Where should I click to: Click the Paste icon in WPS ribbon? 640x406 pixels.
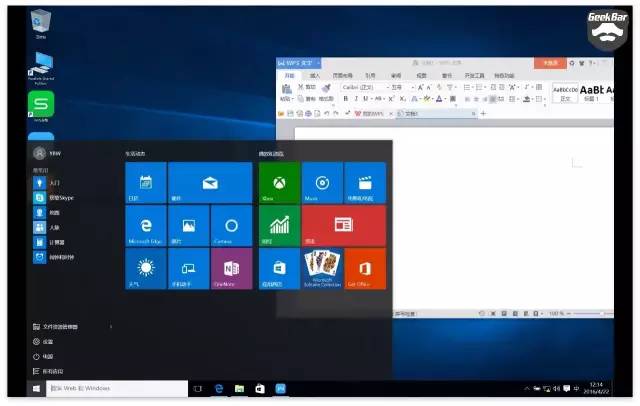(x=287, y=89)
